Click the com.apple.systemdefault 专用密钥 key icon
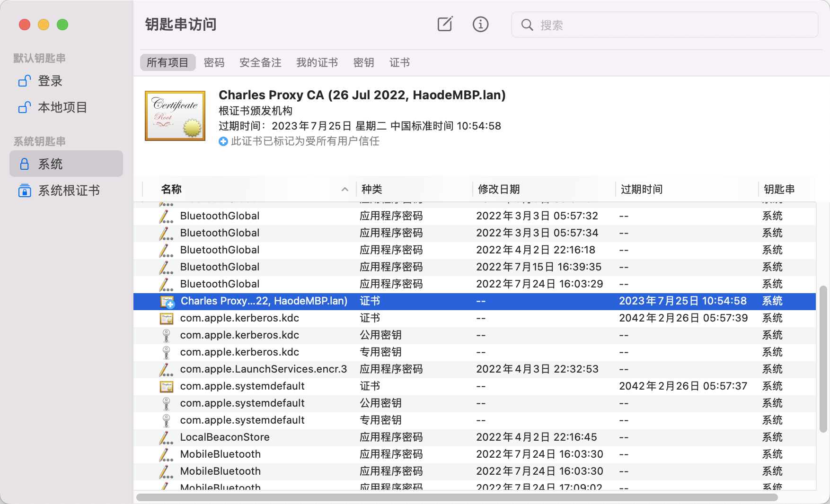The image size is (830, 504). pyautogui.click(x=166, y=420)
